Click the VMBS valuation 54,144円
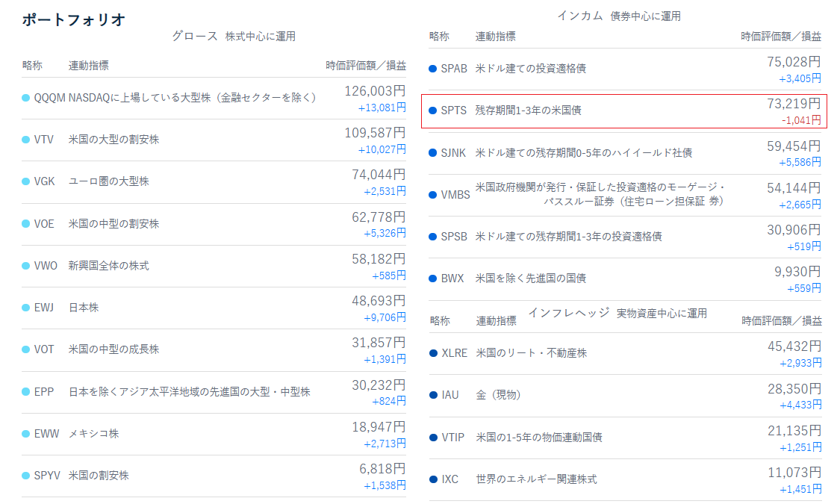 pos(794,188)
